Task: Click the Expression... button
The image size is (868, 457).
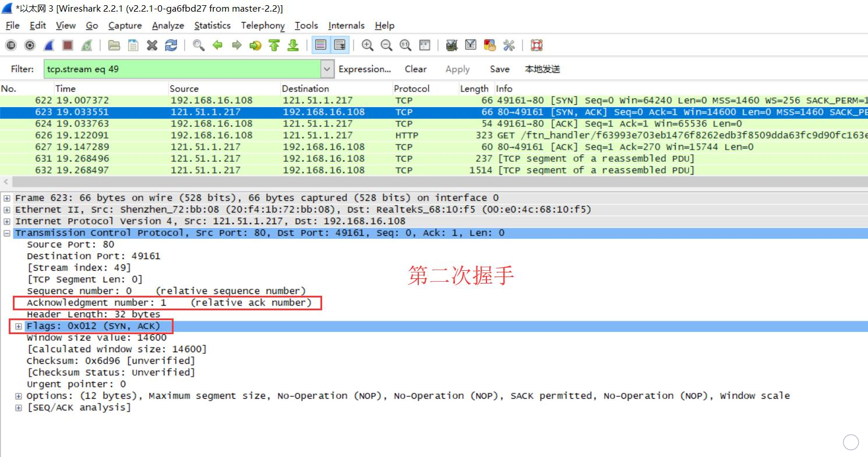Action: [x=365, y=69]
